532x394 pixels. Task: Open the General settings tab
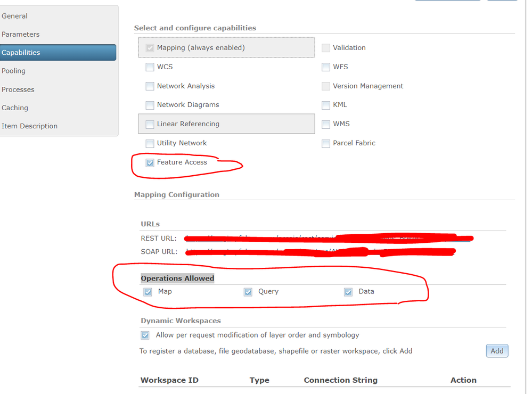(x=14, y=16)
